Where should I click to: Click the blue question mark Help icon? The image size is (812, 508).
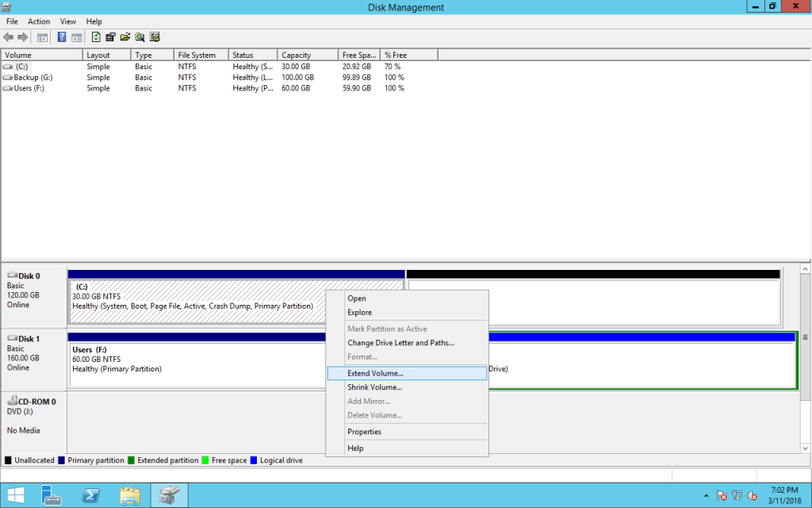tap(62, 37)
